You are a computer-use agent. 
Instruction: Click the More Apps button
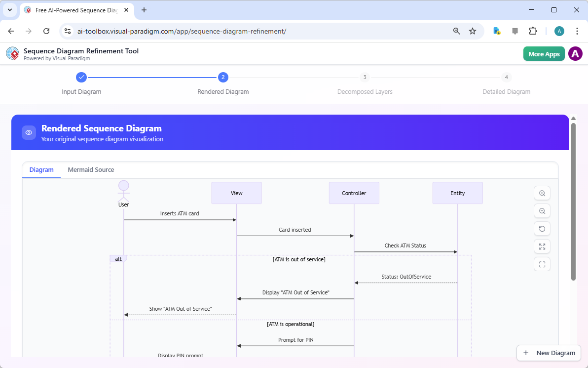click(544, 53)
